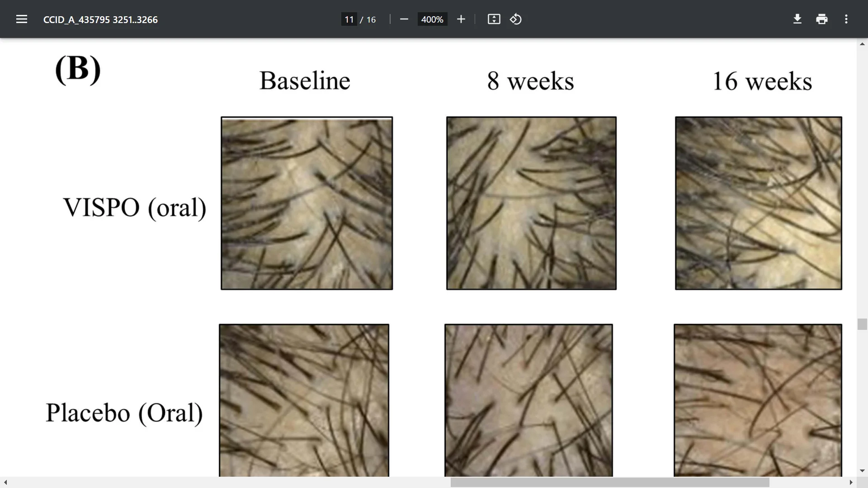Image resolution: width=868 pixels, height=488 pixels.
Task: Click the scroll down arrow
Action: pos(862,471)
